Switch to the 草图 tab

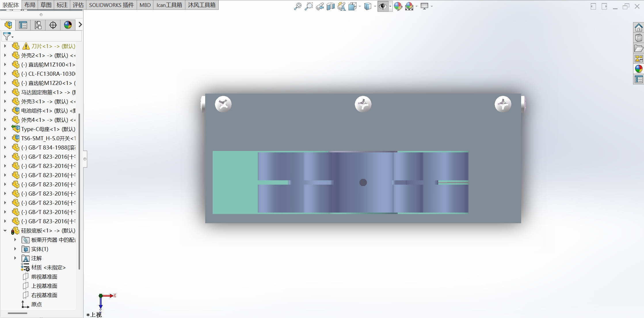[46, 5]
